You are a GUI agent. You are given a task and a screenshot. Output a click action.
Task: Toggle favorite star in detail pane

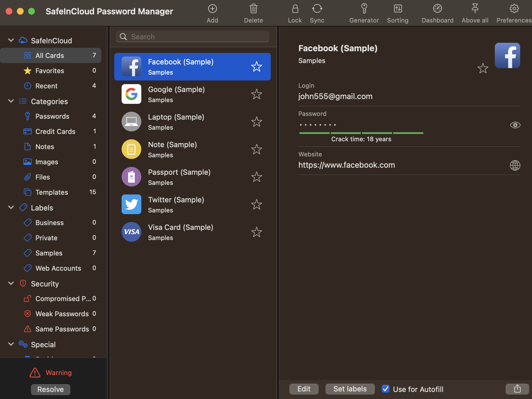pyautogui.click(x=483, y=68)
